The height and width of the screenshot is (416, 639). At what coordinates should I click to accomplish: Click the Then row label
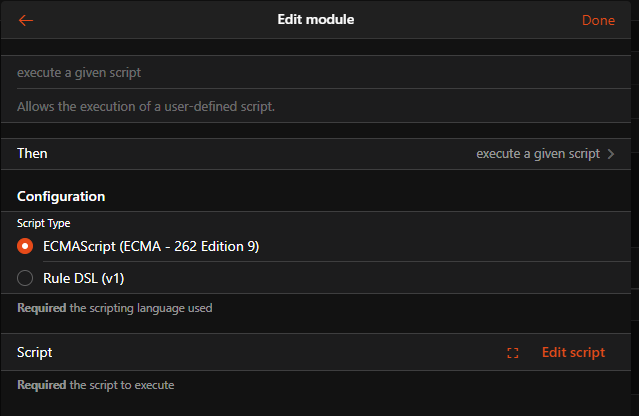(32, 154)
